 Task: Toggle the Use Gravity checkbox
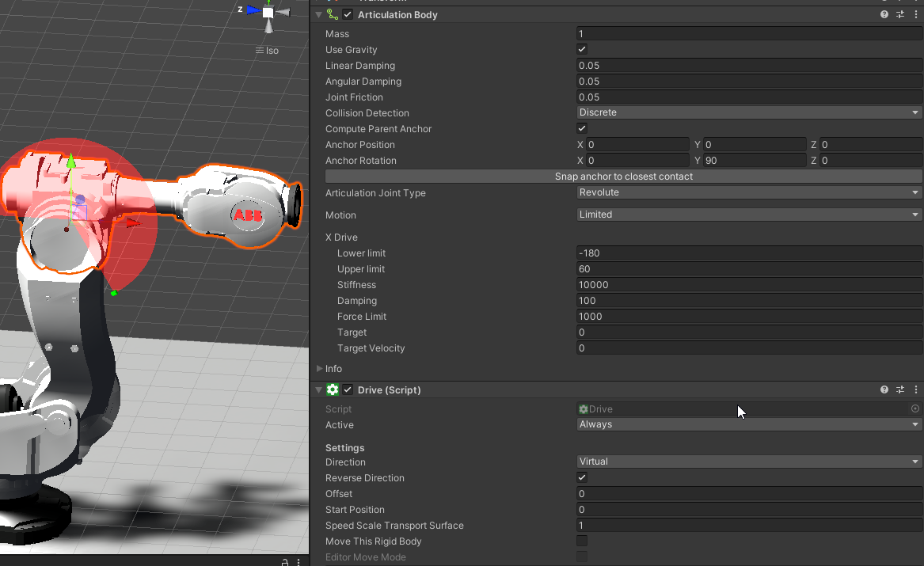point(582,50)
